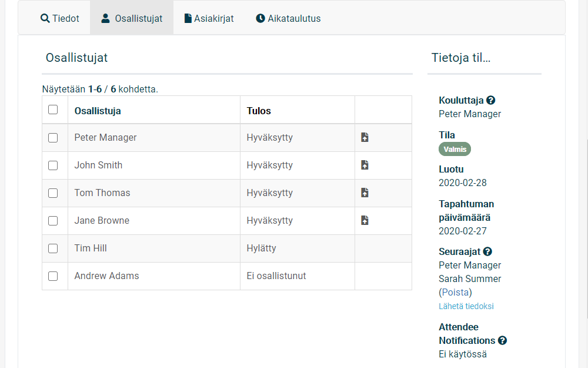Tick the checkbox for Tim Hill
This screenshot has width=588, height=368.
[x=53, y=248]
